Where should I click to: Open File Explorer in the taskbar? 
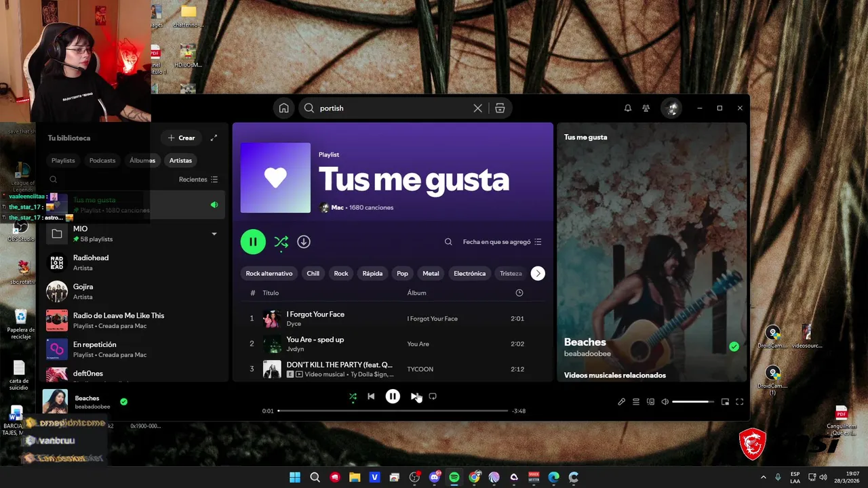(355, 477)
